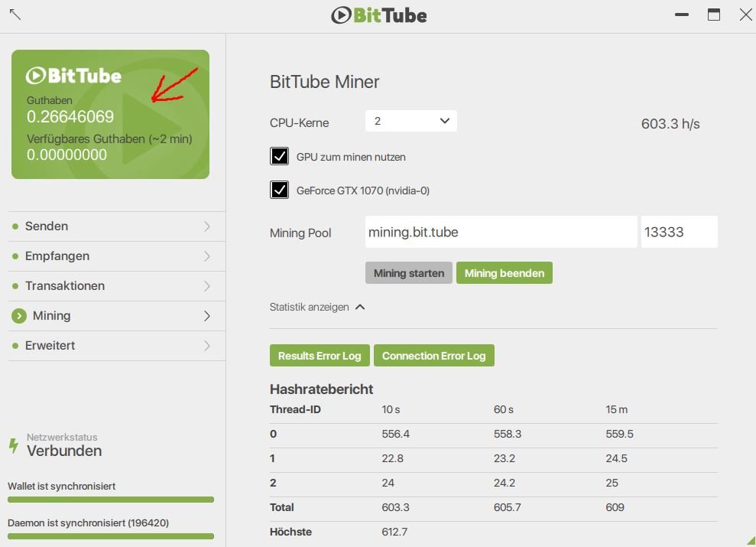Click the Höchste value 612.7
Viewport: 756px width, 547px height.
[394, 532]
